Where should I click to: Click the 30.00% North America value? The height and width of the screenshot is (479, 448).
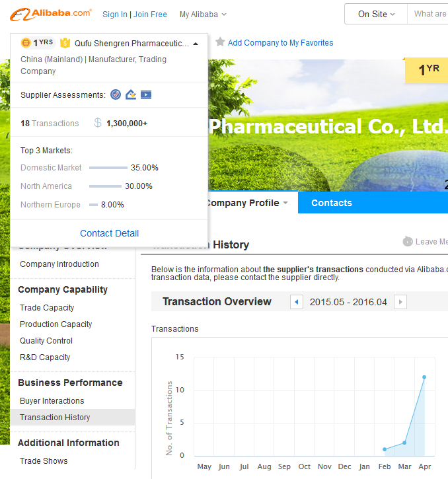pos(139,186)
